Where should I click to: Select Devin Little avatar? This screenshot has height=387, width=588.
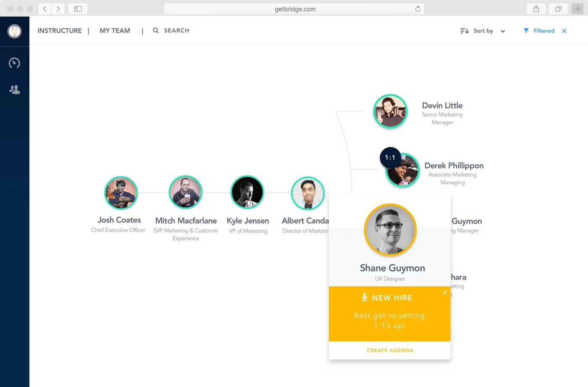390,111
